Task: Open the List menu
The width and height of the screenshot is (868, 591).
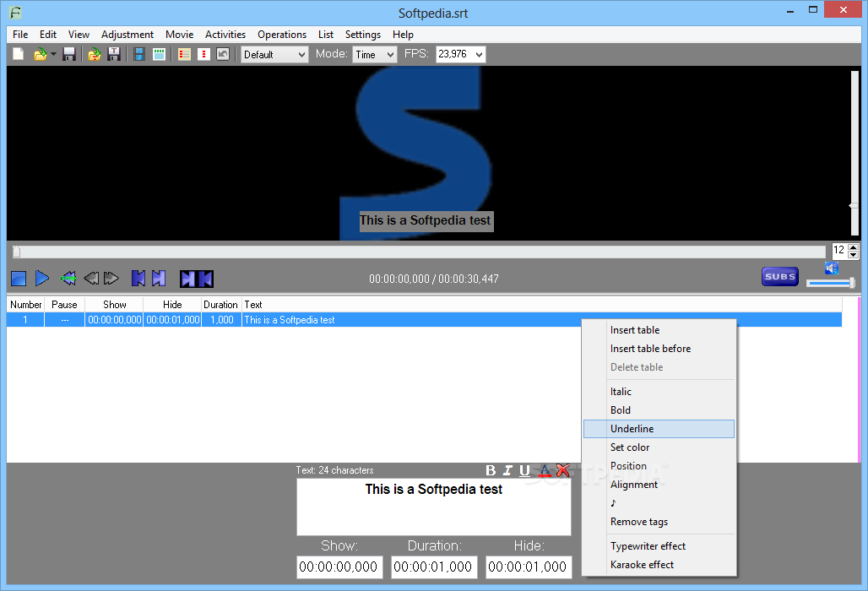Action: [x=326, y=35]
